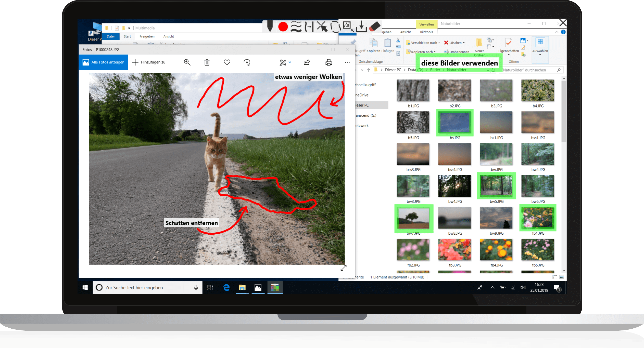Click the download/save icon in the annotation toolbar
The height and width of the screenshot is (348, 644).
pos(361,26)
